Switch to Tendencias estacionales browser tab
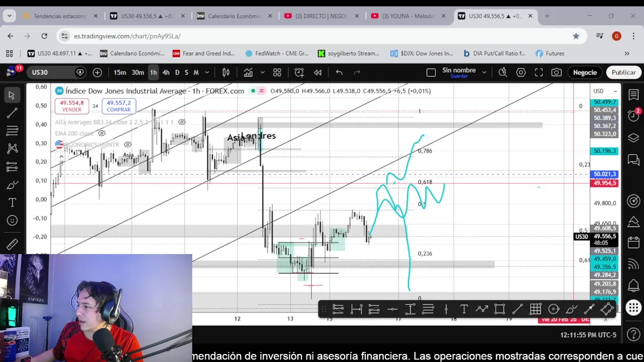 pyautogui.click(x=59, y=16)
